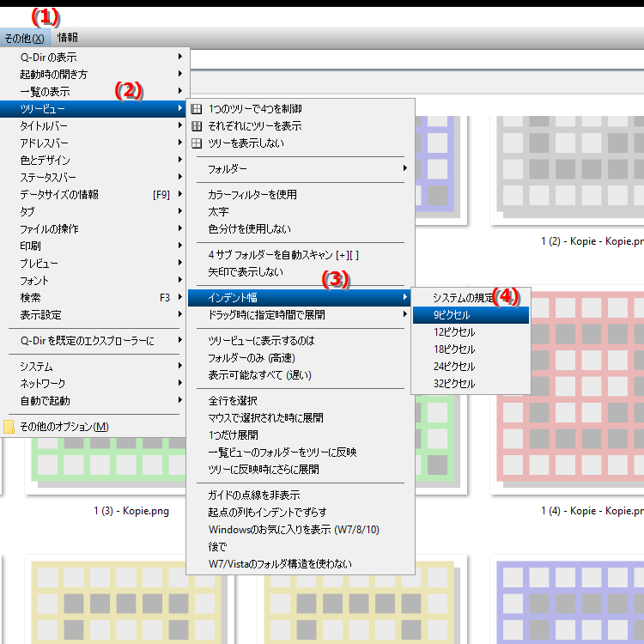Choose 18ピクセル indent width

coord(471,349)
